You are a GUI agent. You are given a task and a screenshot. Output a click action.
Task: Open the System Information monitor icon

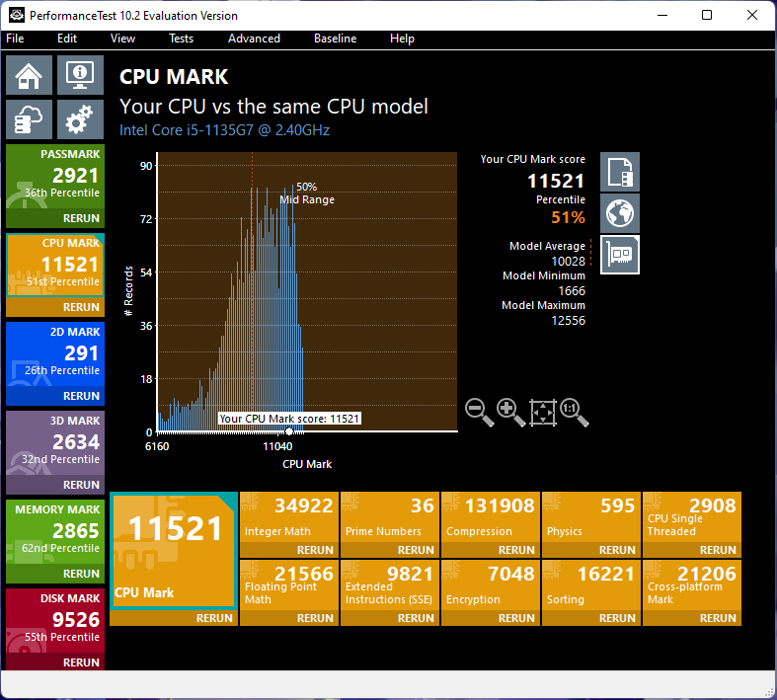point(80,75)
